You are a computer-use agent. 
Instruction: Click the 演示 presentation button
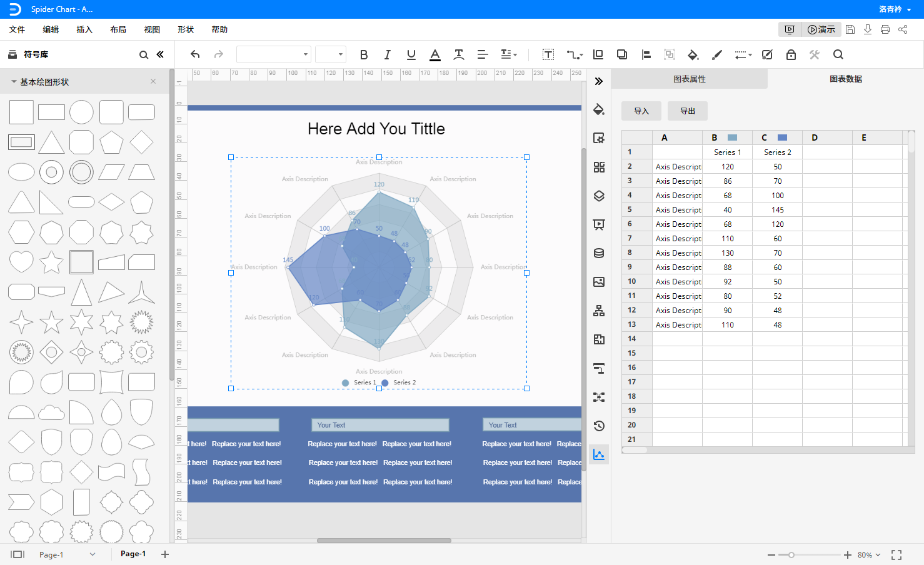(821, 29)
